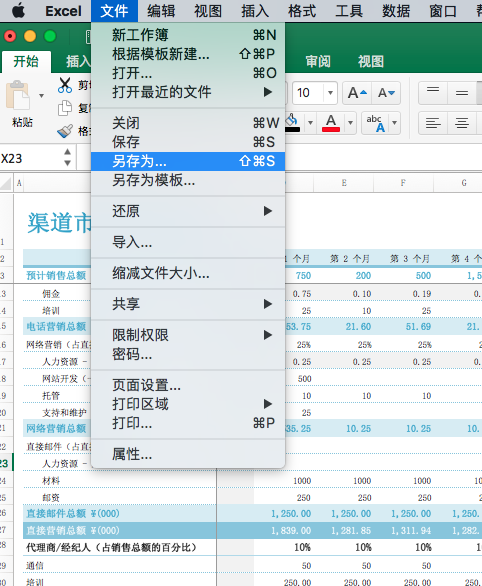
Task: Choose 保存 in the file menu
Action: (x=188, y=142)
